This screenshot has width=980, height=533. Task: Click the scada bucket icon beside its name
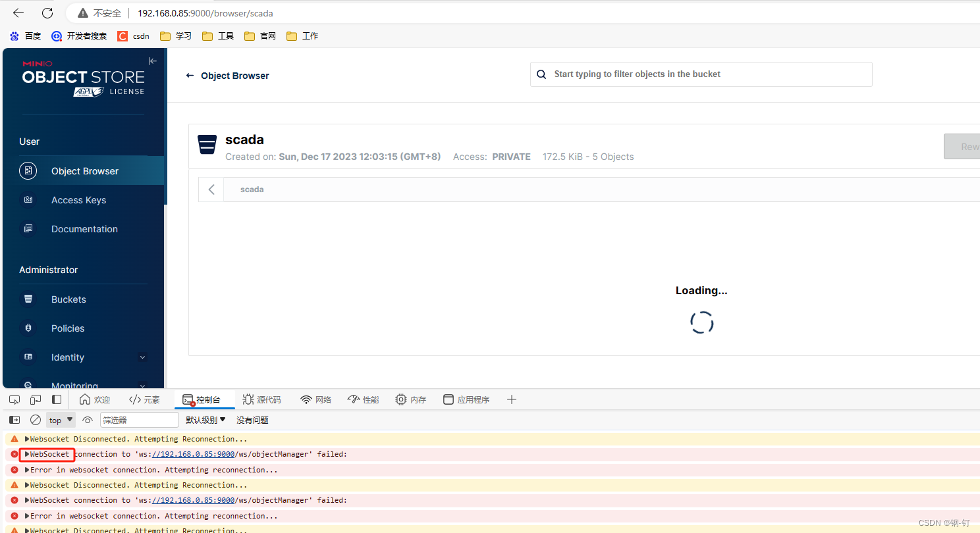pos(207,145)
